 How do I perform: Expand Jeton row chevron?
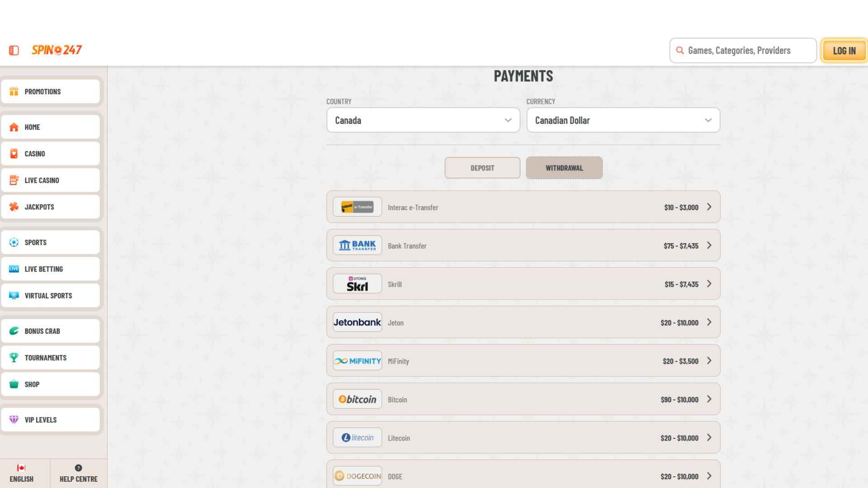pos(709,322)
